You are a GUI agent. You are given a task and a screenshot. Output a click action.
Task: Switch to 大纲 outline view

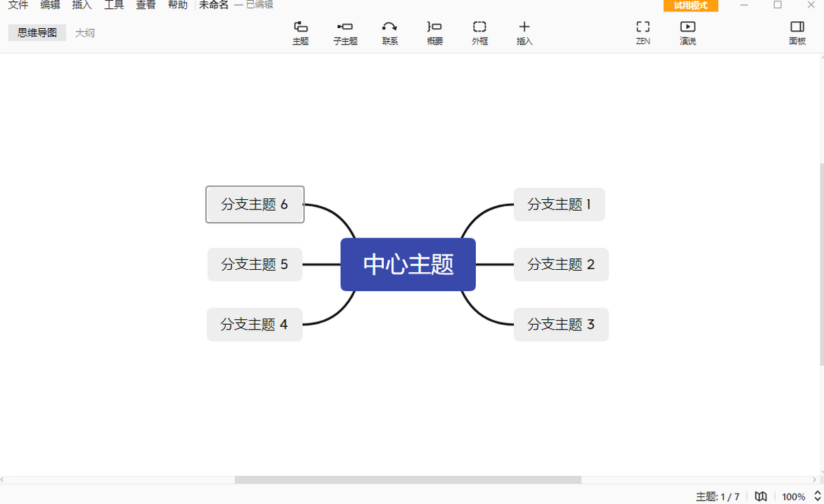coord(85,33)
